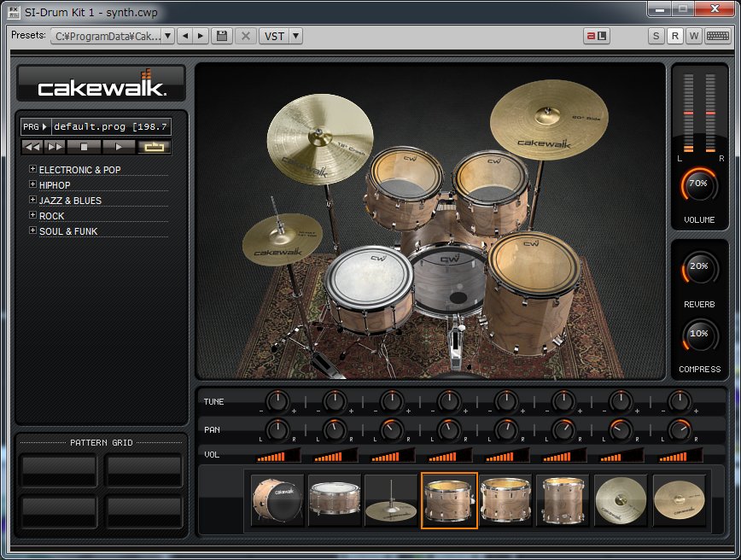The height and width of the screenshot is (560, 741).
Task: Click the delete preset X icon
Action: tap(246, 36)
